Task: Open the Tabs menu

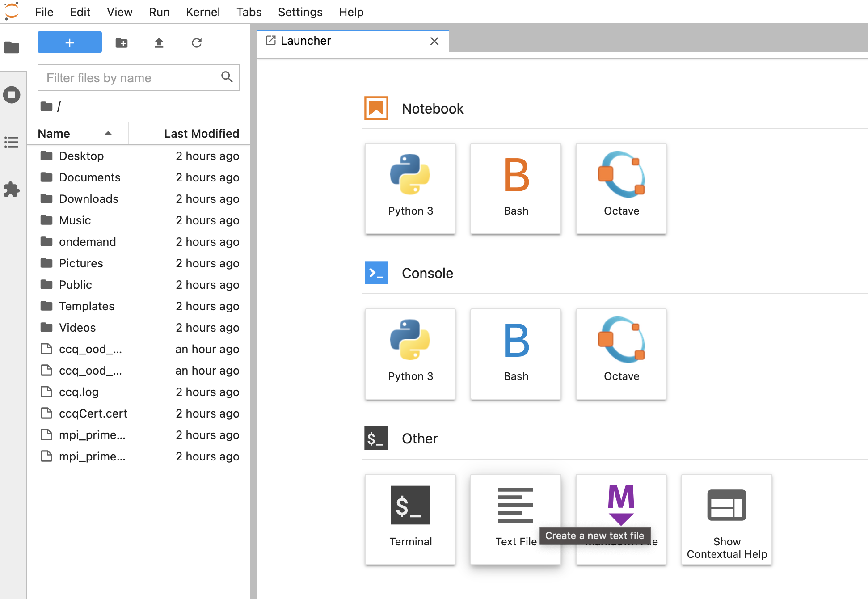Action: click(249, 12)
